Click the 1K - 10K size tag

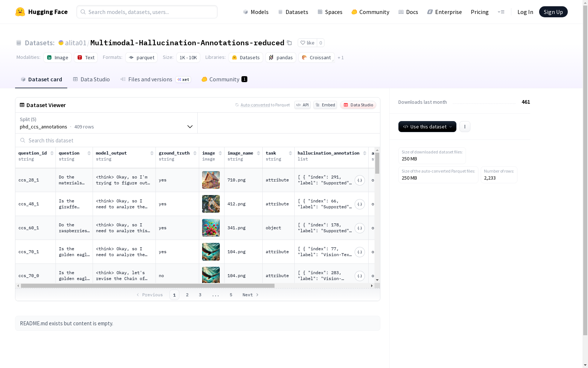pyautogui.click(x=188, y=57)
